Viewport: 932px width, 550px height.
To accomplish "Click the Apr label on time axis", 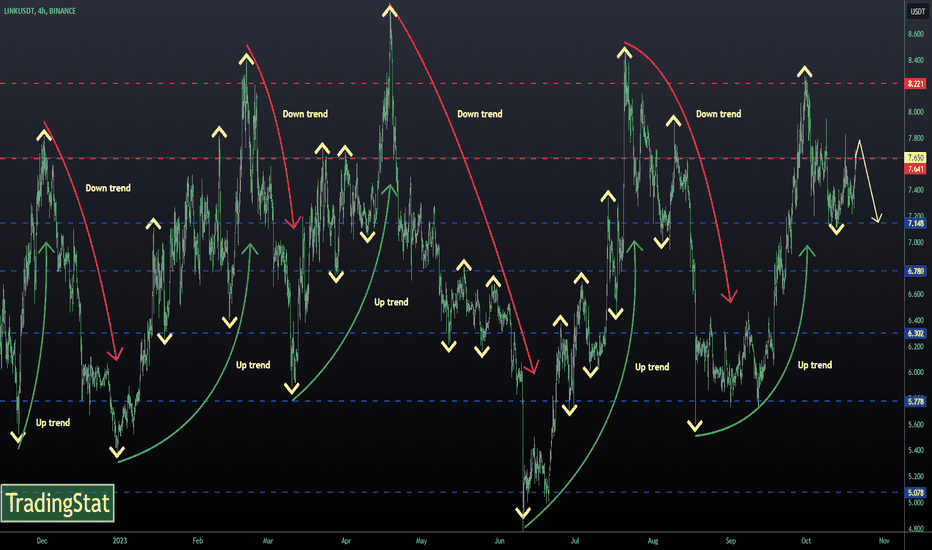I will pyautogui.click(x=346, y=541).
